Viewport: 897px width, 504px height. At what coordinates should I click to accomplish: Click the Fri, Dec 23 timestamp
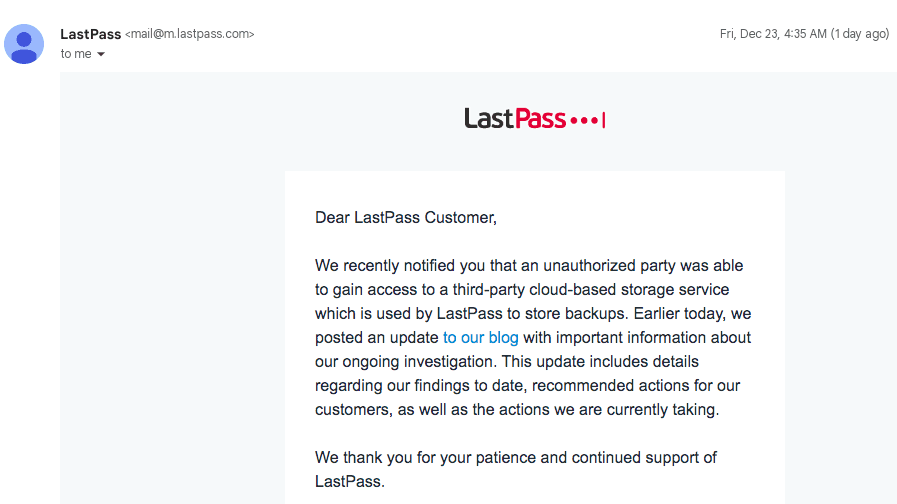tap(773, 34)
